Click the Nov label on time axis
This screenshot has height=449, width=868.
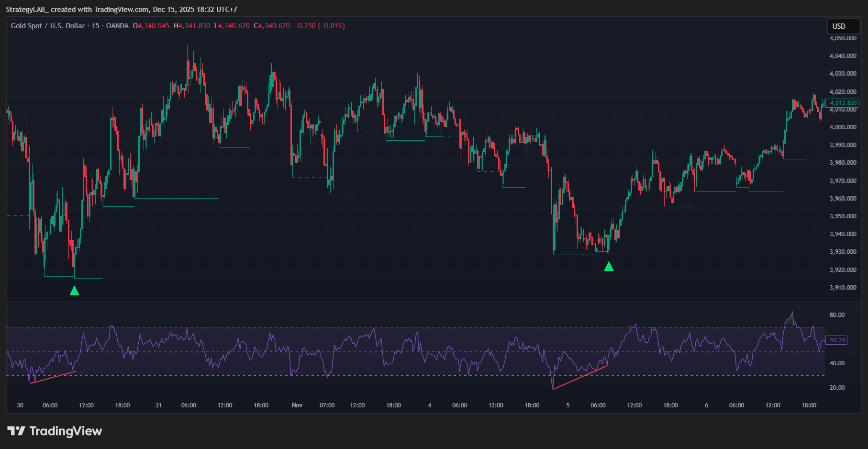point(297,405)
